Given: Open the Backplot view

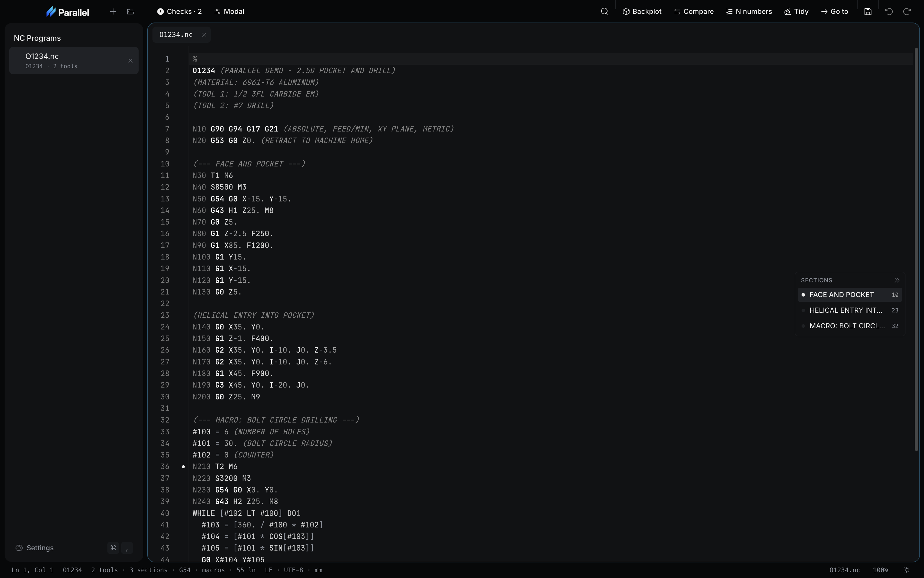Looking at the screenshot, I should (642, 12).
